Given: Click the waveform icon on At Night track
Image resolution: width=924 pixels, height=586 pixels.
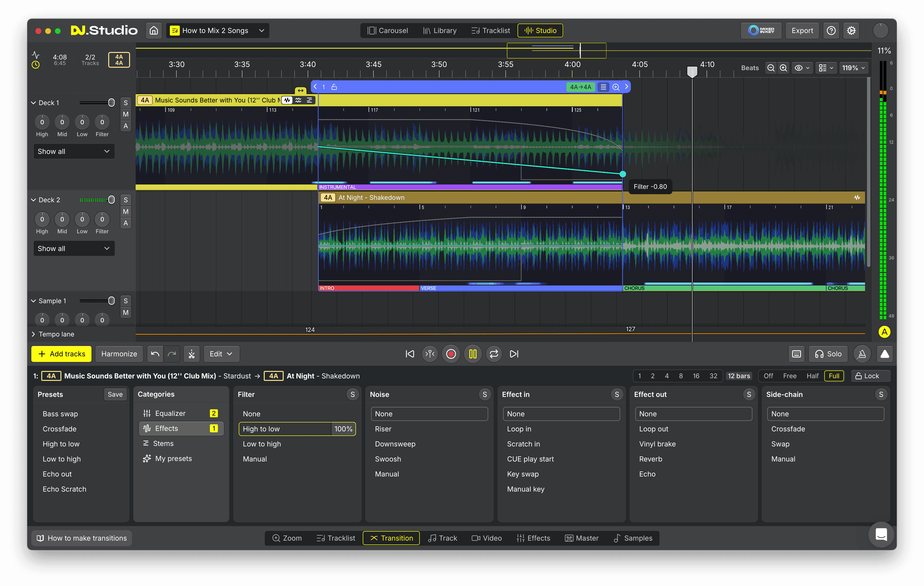Looking at the screenshot, I should [x=857, y=197].
